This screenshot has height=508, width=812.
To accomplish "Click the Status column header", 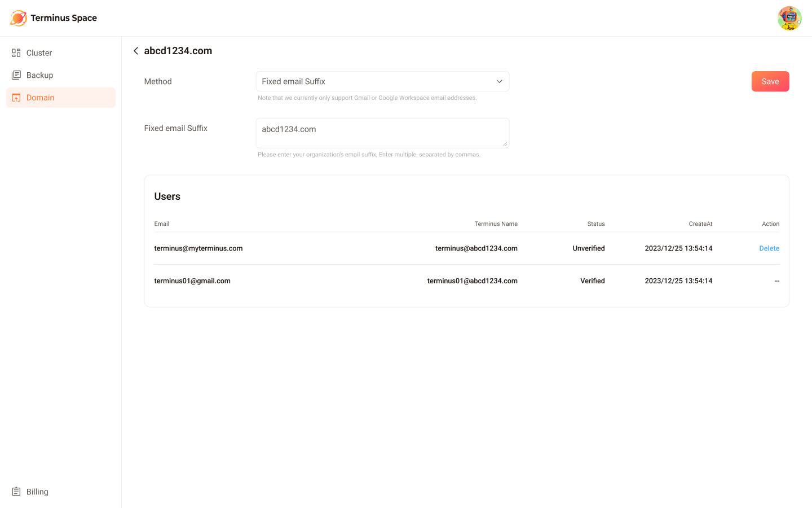I will pos(596,224).
